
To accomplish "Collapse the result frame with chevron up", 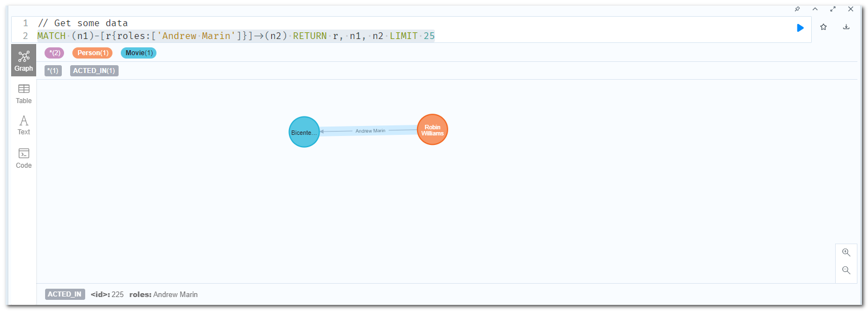I will (x=815, y=9).
